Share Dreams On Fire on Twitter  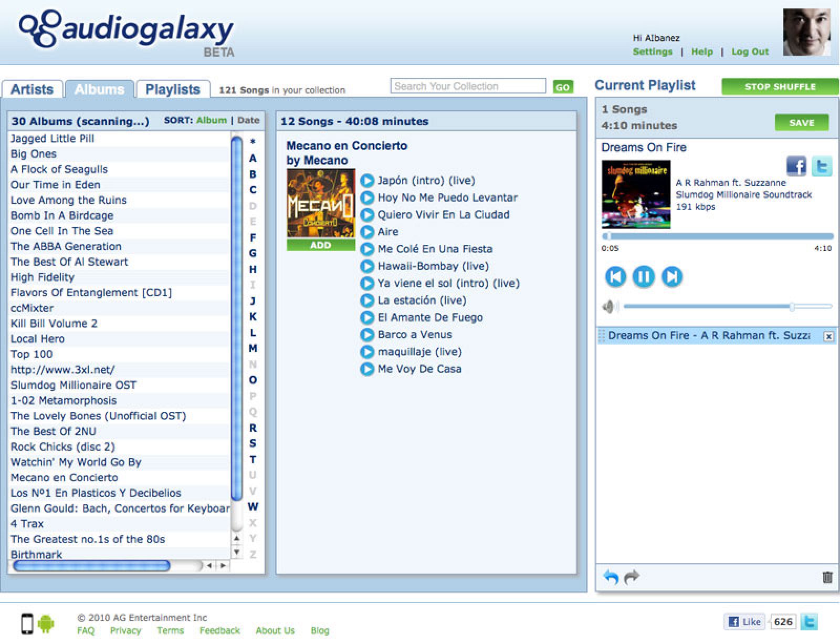823,167
